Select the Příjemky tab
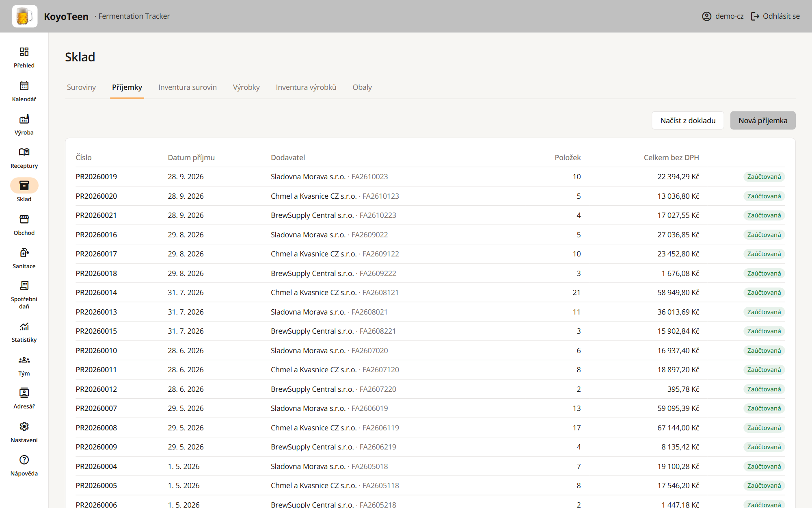Viewport: 812px width, 508px height. pos(127,87)
